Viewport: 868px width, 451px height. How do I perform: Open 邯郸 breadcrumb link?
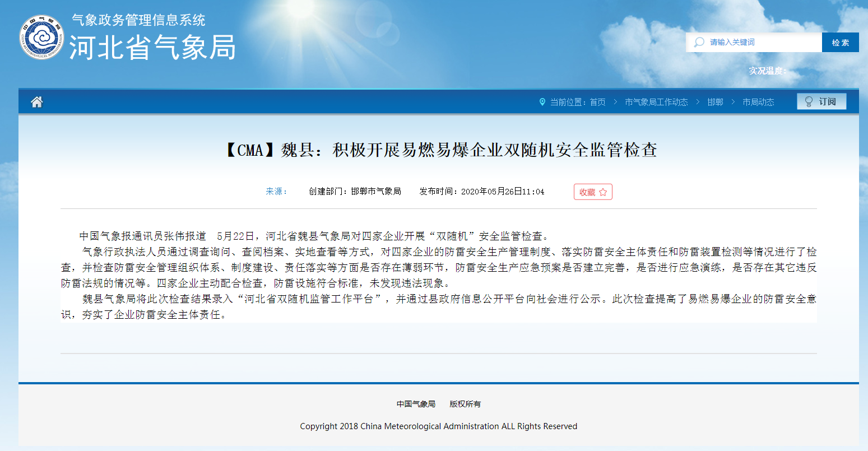point(715,102)
